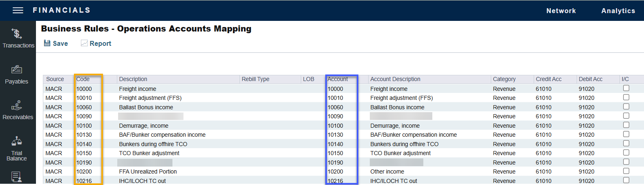This screenshot has height=185, width=644.
Task: Open the Trial Balance scale icon
Action: [x=17, y=142]
